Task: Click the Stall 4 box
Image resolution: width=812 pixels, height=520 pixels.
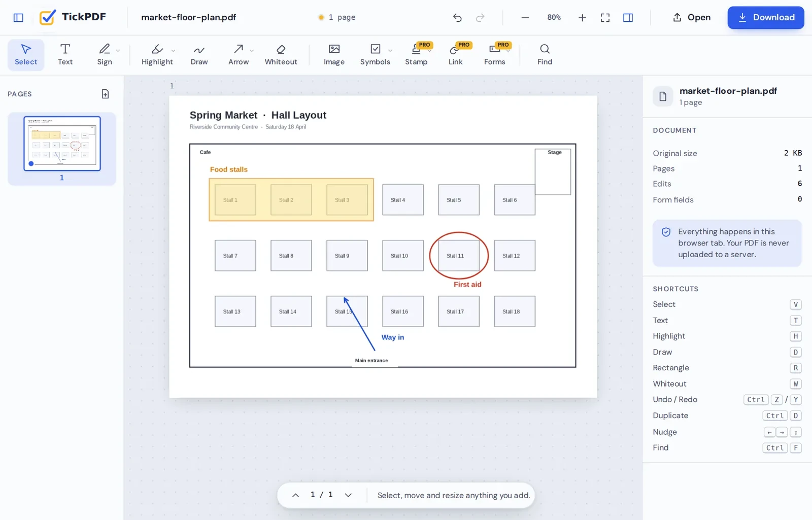Action: tap(403, 200)
